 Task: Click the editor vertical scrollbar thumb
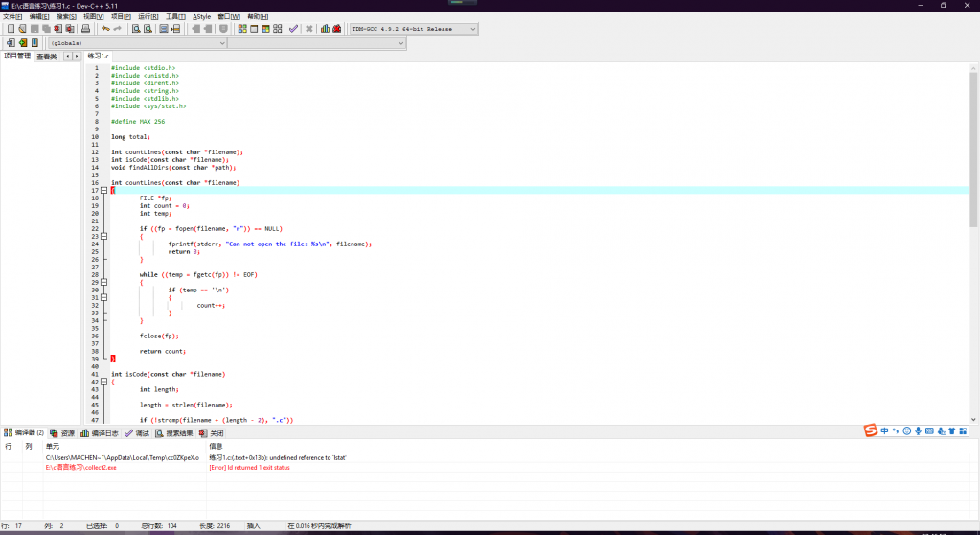973,151
